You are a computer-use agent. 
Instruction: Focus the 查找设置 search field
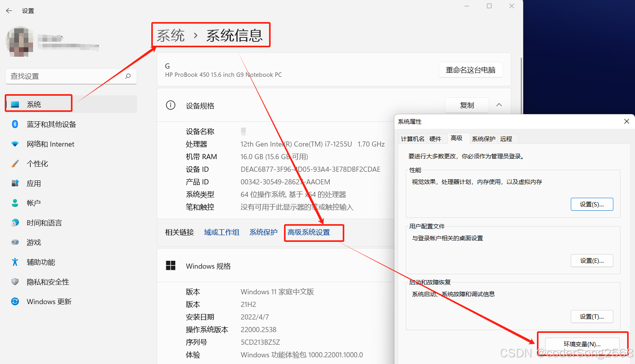[71, 76]
